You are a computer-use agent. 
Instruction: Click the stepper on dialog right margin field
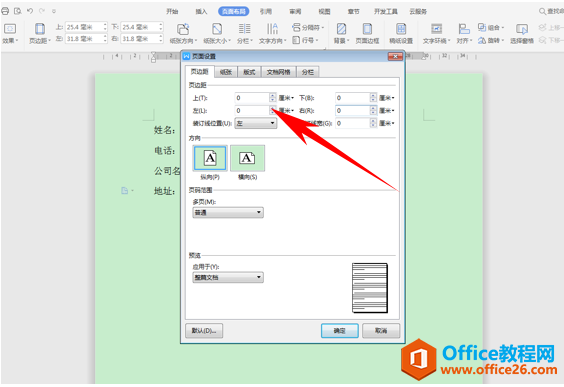point(373,110)
